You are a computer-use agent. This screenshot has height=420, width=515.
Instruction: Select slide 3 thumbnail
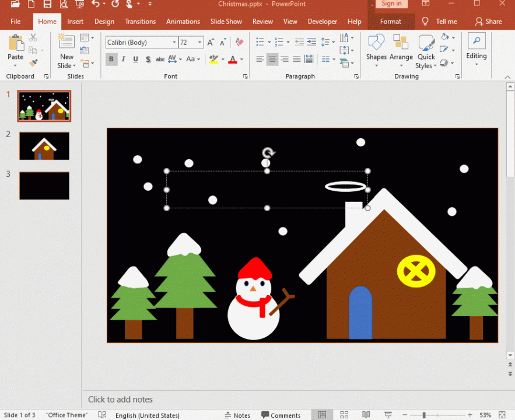click(44, 186)
